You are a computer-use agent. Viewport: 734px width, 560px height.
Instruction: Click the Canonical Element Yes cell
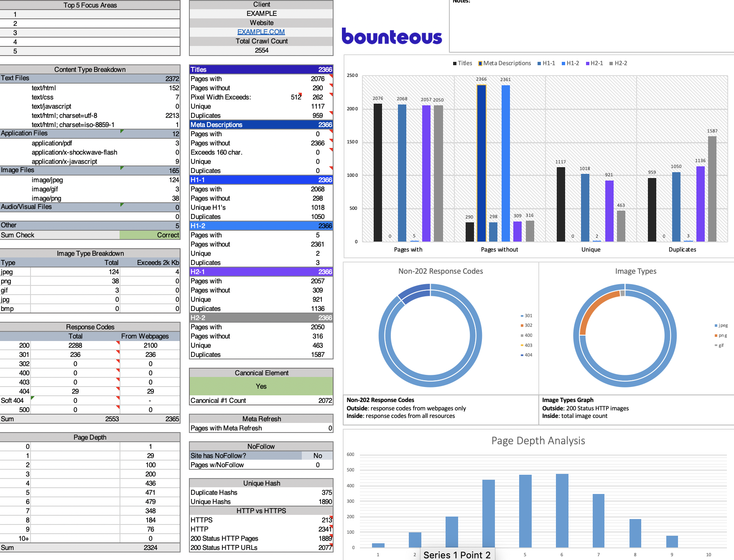point(261,386)
